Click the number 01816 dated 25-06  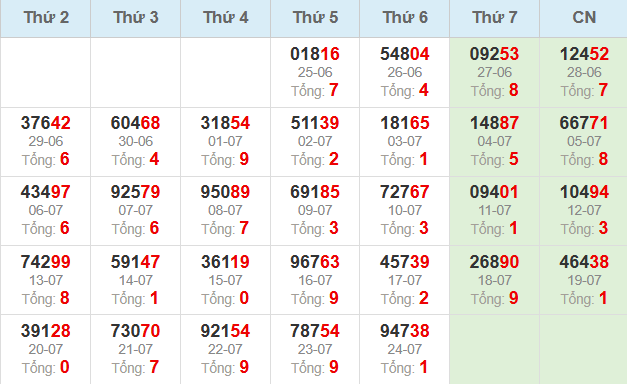[315, 54]
